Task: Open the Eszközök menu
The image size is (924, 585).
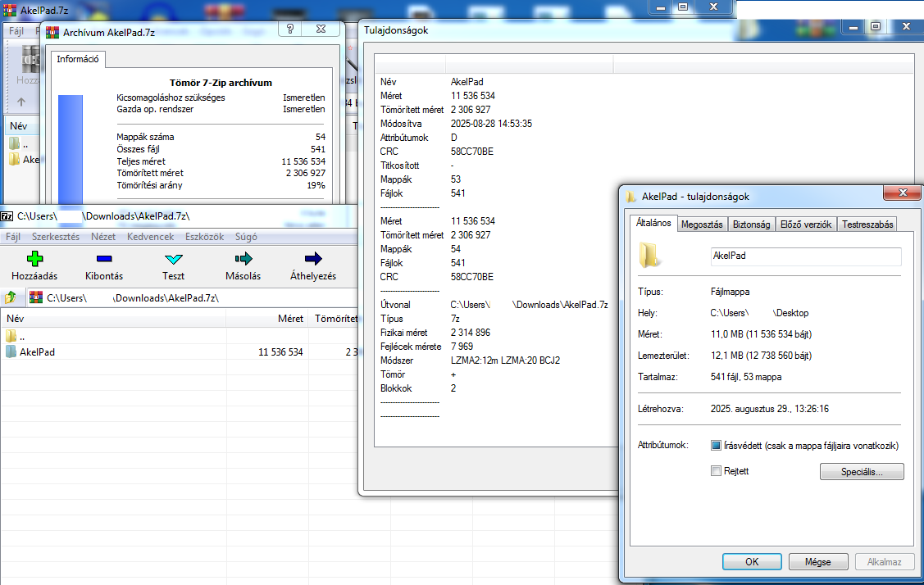Action: click(x=204, y=237)
